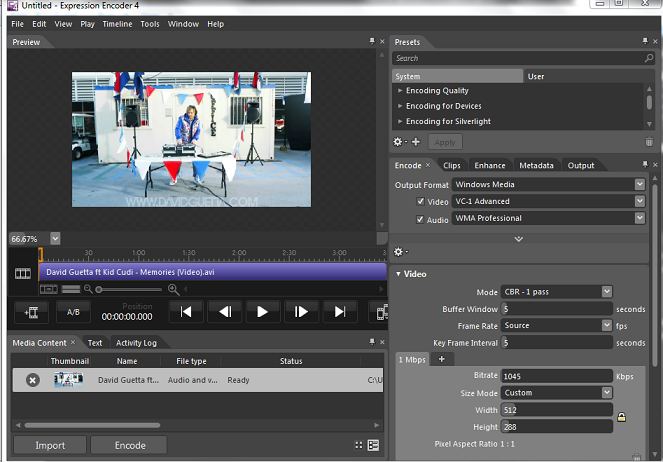Expand advanced output format chevron
Image resolution: width=663 pixels, height=462 pixels.
(x=519, y=239)
